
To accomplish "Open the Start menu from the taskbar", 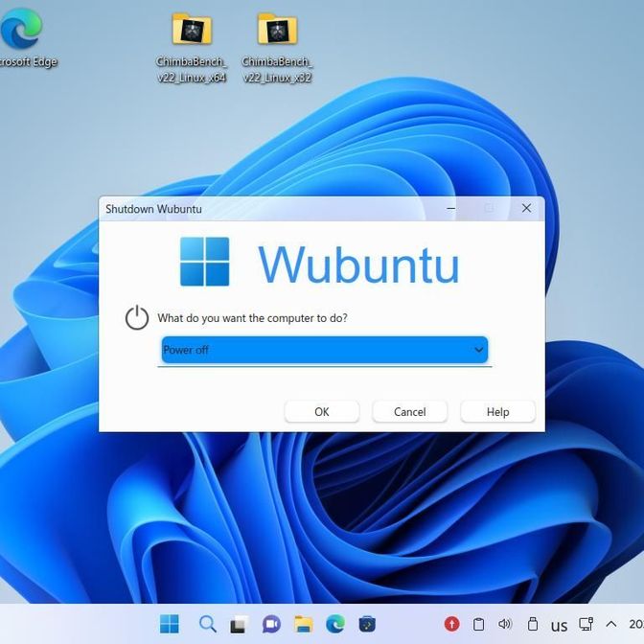I will (x=170, y=624).
